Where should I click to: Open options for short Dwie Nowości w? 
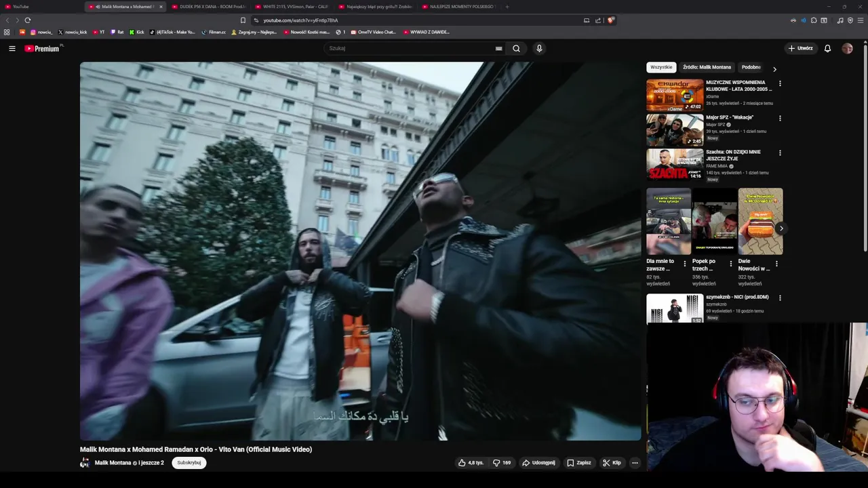[x=776, y=264]
